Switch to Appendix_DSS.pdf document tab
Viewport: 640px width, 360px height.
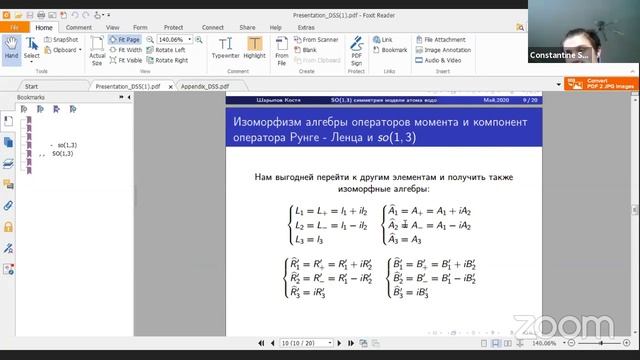205,87
